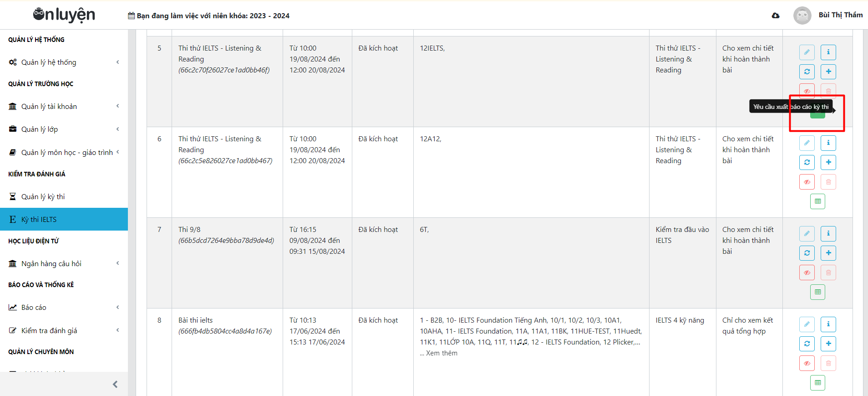The height and width of the screenshot is (396, 868).
Task: Refresh exam row 7 with sync icon
Action: (807, 253)
